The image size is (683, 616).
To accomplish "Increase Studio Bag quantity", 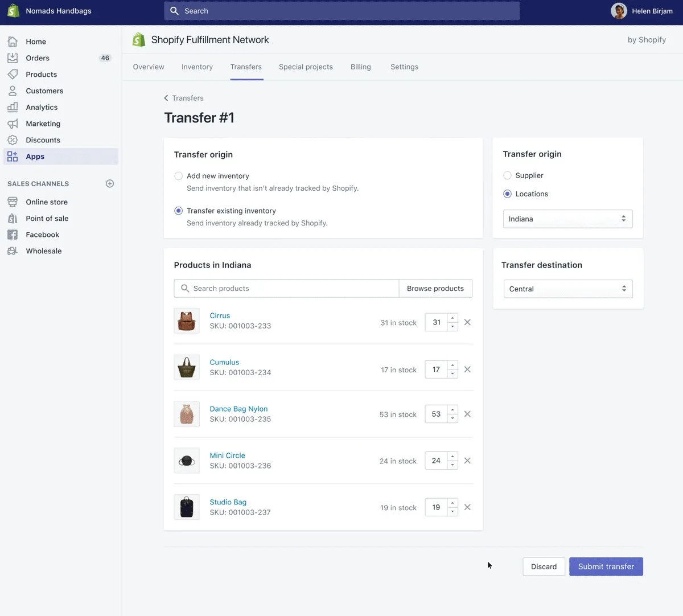I will coord(452,503).
